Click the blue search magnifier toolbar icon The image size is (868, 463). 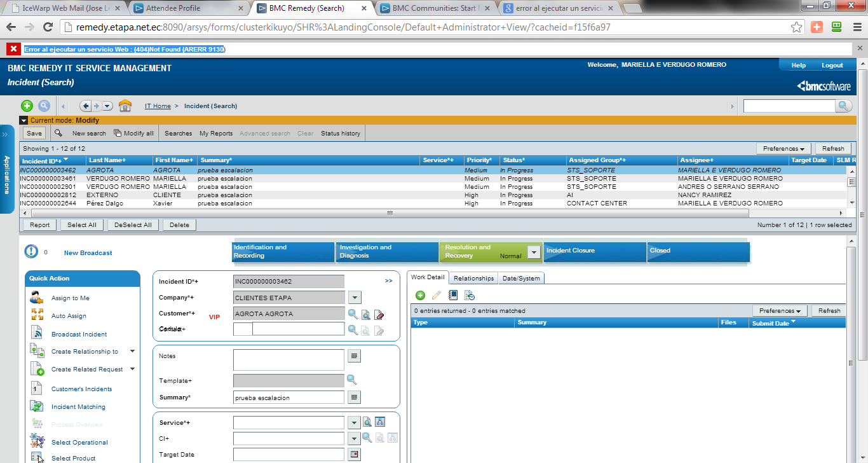click(44, 106)
